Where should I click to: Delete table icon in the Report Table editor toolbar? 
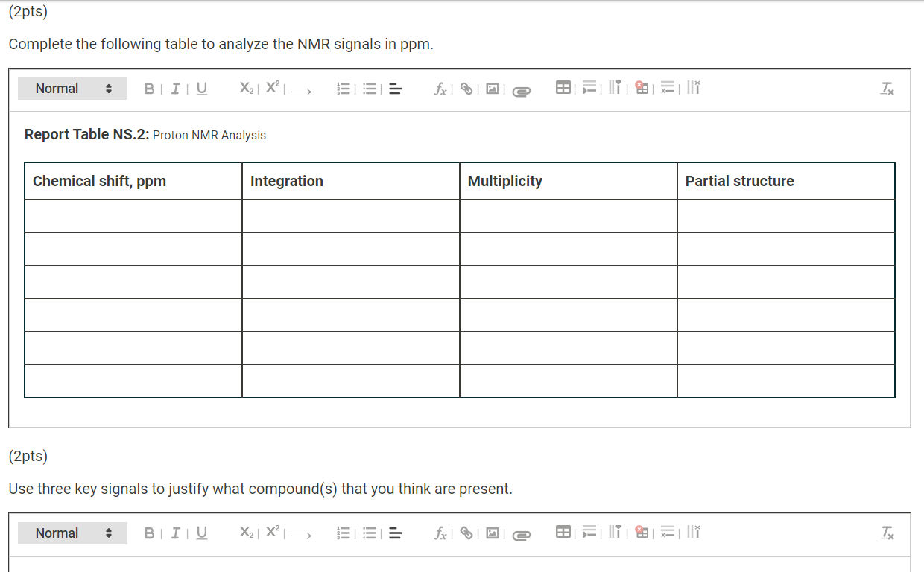(640, 89)
